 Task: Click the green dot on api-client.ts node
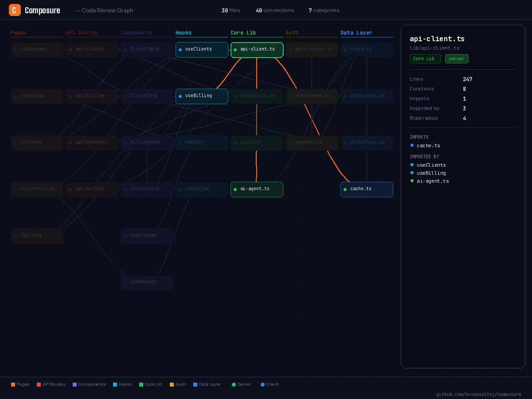[x=235, y=49]
